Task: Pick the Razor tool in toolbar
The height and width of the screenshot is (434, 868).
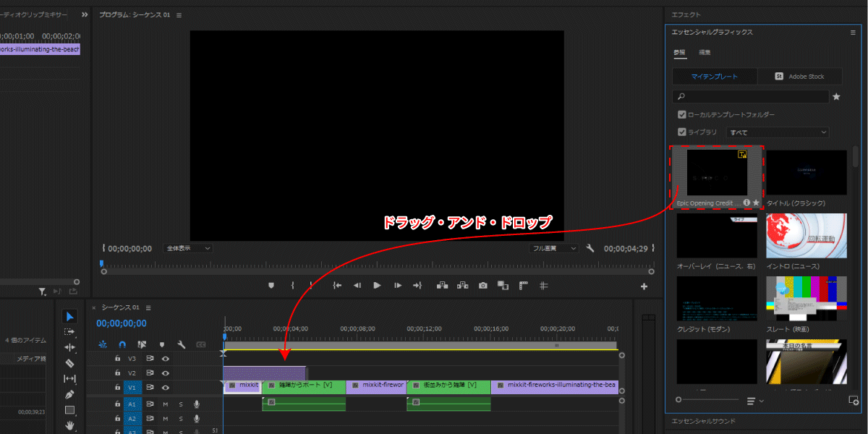Action: (69, 363)
